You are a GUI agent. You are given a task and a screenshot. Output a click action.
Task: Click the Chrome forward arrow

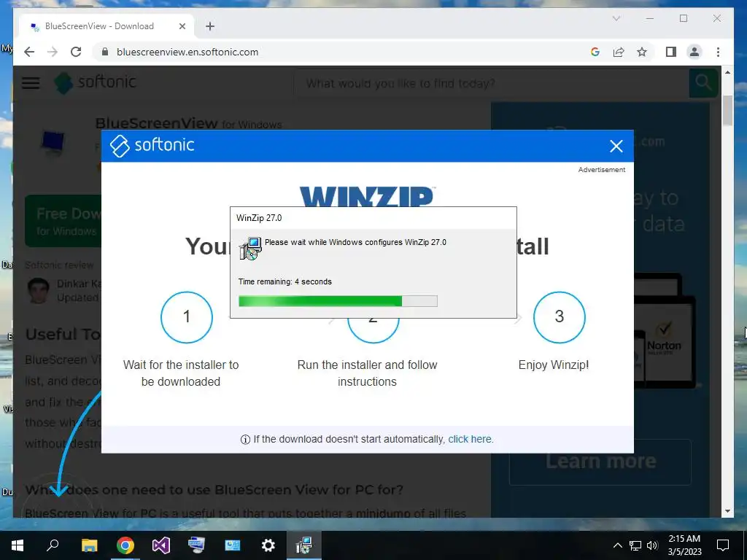[53, 52]
